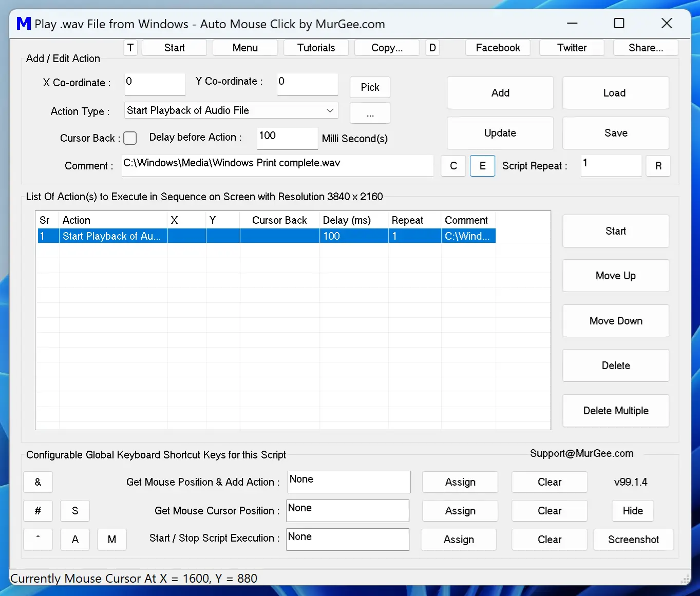Focus the Y Co-ordinate input field
The image size is (700, 596).
coord(307,84)
